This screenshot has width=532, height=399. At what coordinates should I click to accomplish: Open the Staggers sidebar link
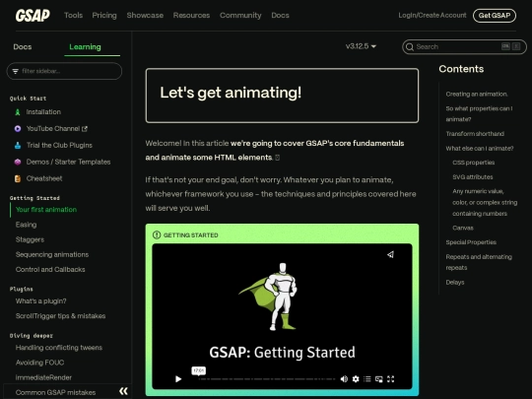click(30, 239)
